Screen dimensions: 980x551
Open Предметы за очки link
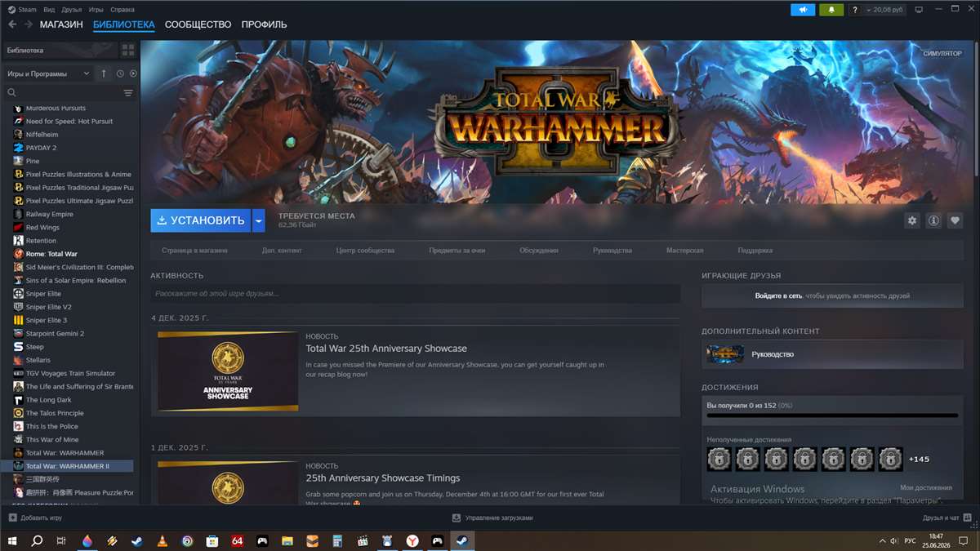pos(457,251)
